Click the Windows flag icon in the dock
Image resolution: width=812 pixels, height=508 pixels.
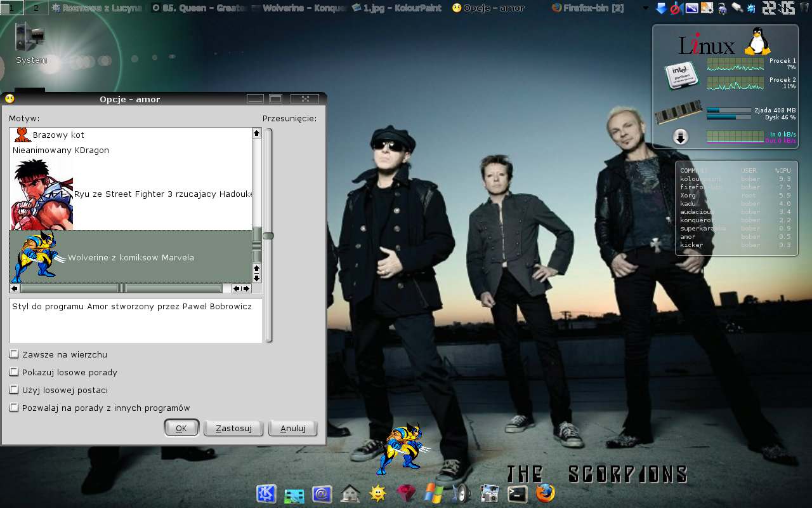(x=434, y=493)
